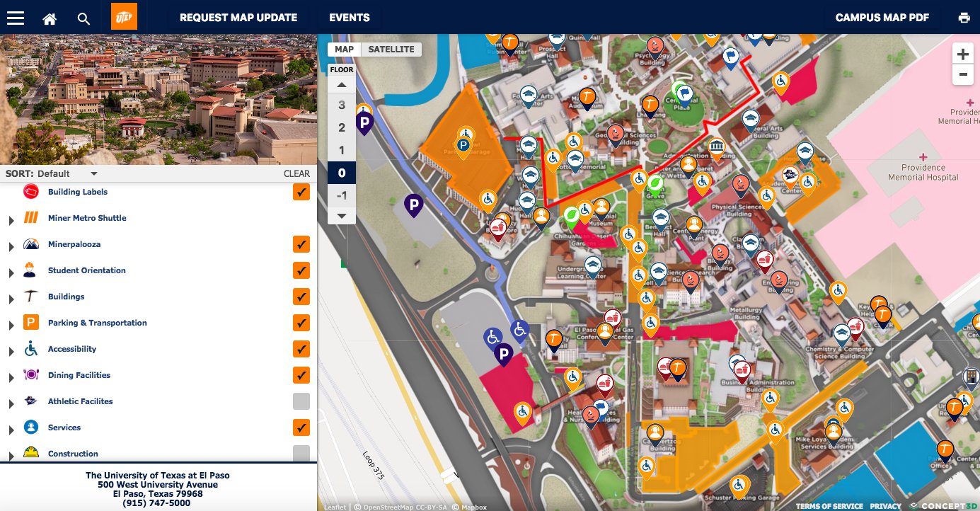Uncheck the Parking & Transportation checkbox
Screen dimensions: 980x511
[x=301, y=323]
